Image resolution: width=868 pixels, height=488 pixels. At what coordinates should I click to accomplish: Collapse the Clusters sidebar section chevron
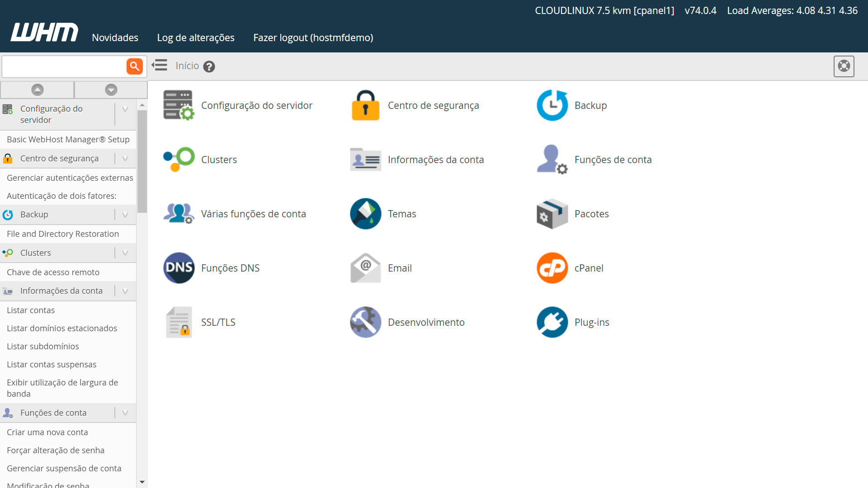click(125, 253)
